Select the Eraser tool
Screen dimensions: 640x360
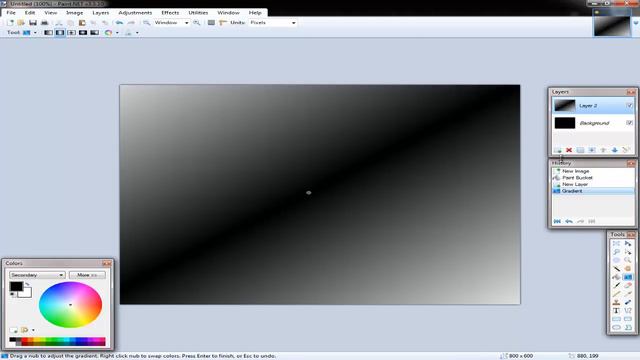click(x=628, y=286)
